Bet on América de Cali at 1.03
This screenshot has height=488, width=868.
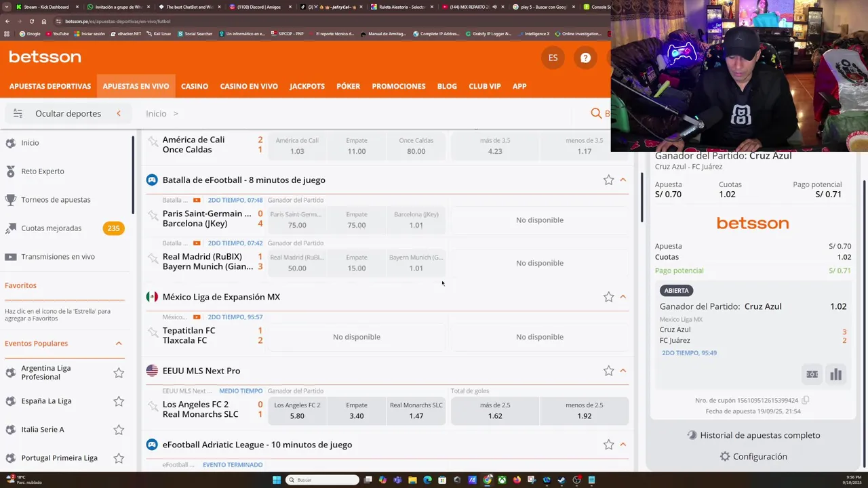point(297,146)
